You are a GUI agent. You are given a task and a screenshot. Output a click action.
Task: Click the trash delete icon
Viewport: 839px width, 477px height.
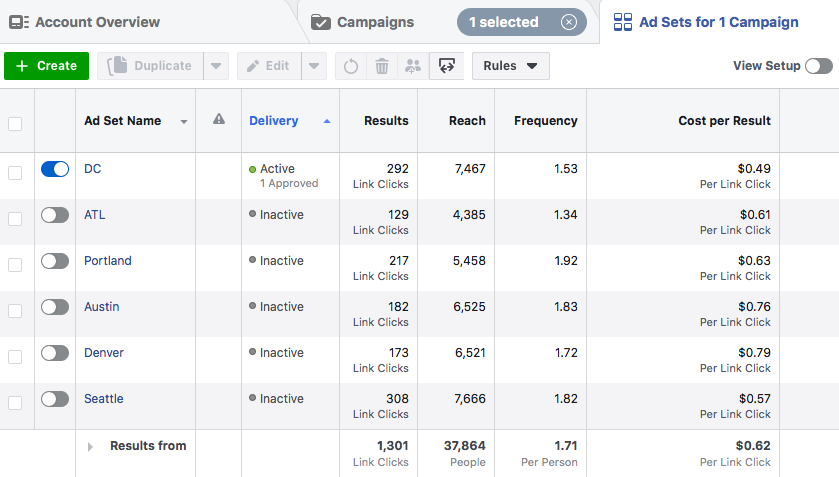pyautogui.click(x=381, y=66)
